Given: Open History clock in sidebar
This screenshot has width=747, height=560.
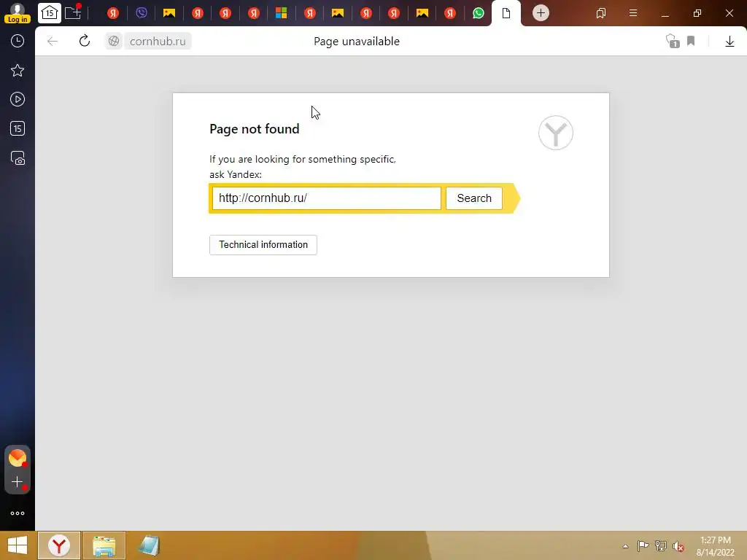Looking at the screenshot, I should click(x=18, y=41).
